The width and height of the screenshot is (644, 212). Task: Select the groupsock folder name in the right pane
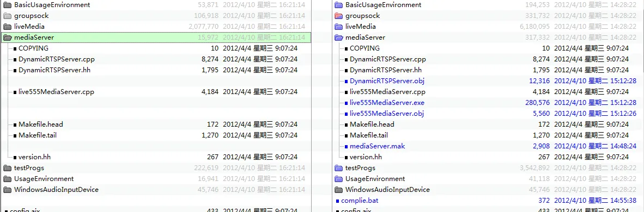coord(363,16)
